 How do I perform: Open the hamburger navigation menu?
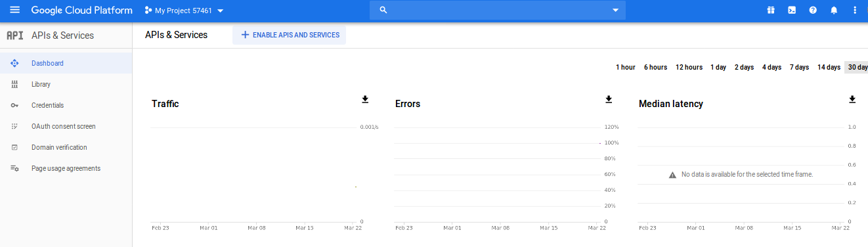point(15,11)
